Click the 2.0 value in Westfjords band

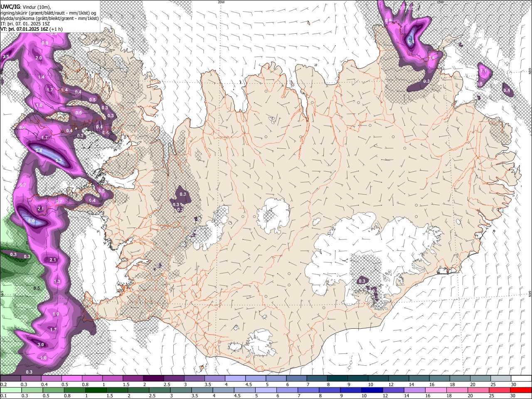39,58
